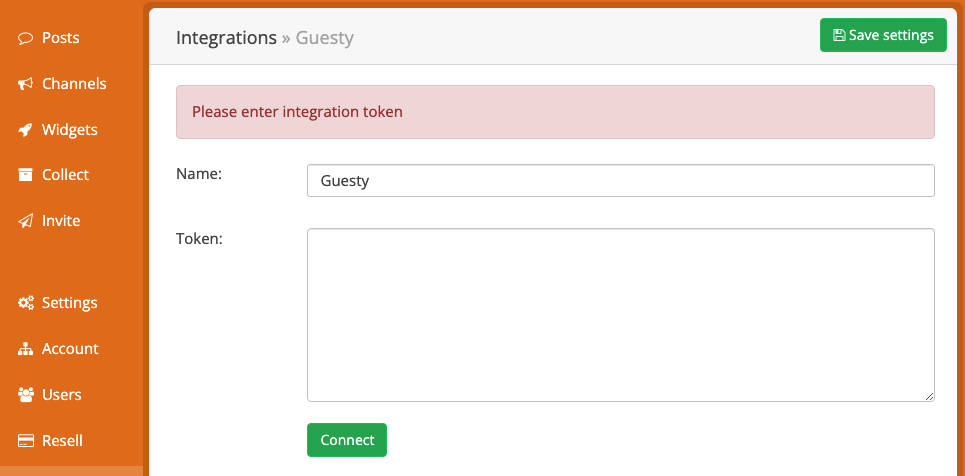
Task: Select the Invite paper plane icon
Action: [25, 221]
